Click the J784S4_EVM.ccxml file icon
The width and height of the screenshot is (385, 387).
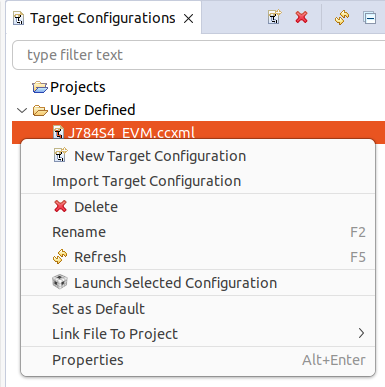click(58, 132)
